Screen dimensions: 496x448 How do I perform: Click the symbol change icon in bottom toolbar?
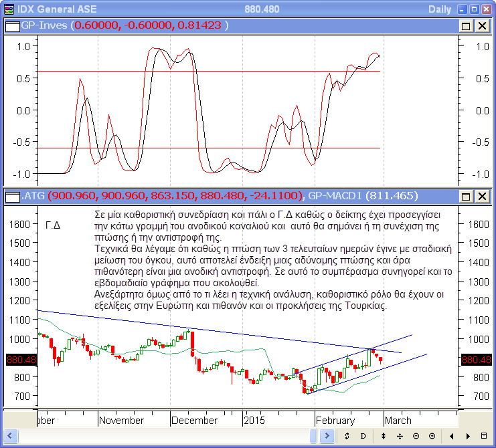pos(347,436)
